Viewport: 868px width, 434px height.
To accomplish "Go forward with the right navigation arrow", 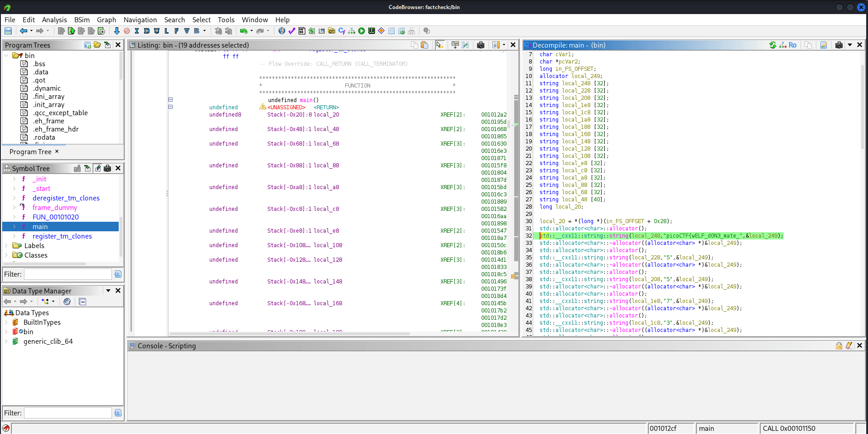I will pyautogui.click(x=40, y=31).
